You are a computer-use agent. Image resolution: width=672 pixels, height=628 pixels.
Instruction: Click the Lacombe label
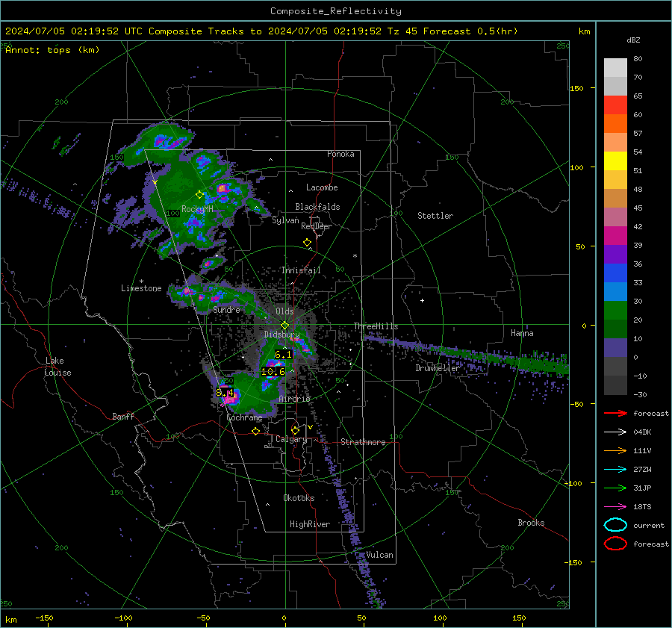point(322,187)
